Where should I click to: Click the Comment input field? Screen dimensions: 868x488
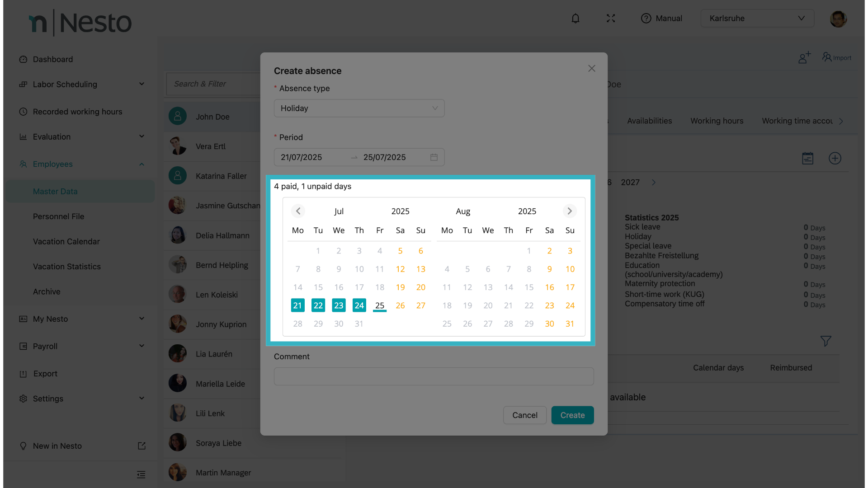[434, 376]
